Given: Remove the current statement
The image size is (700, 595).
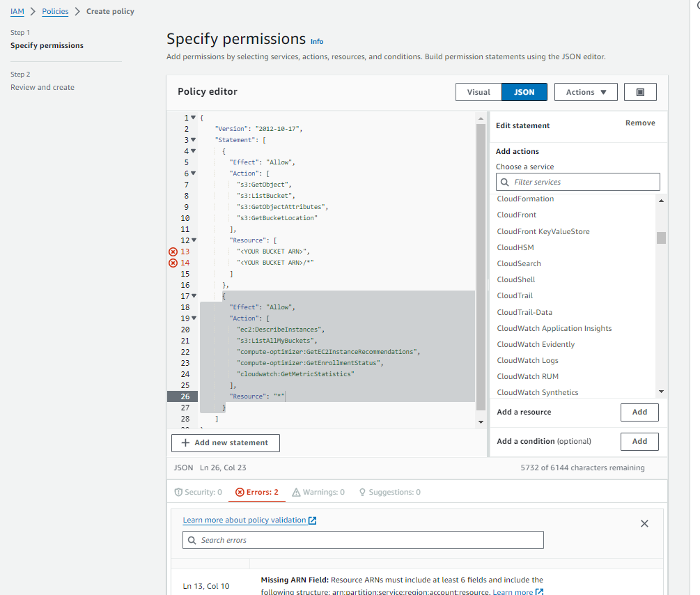Looking at the screenshot, I should [x=639, y=123].
